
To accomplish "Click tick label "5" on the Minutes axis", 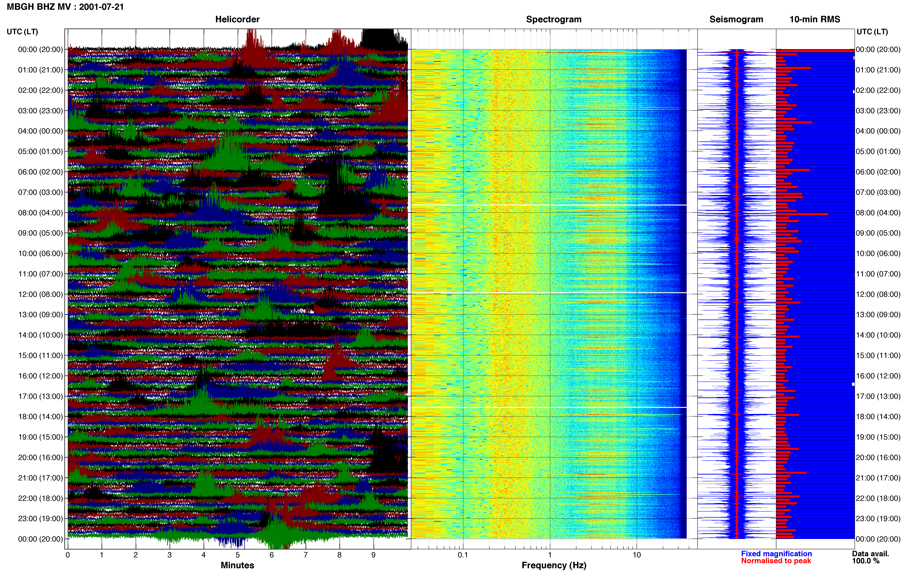I will pyautogui.click(x=238, y=555).
